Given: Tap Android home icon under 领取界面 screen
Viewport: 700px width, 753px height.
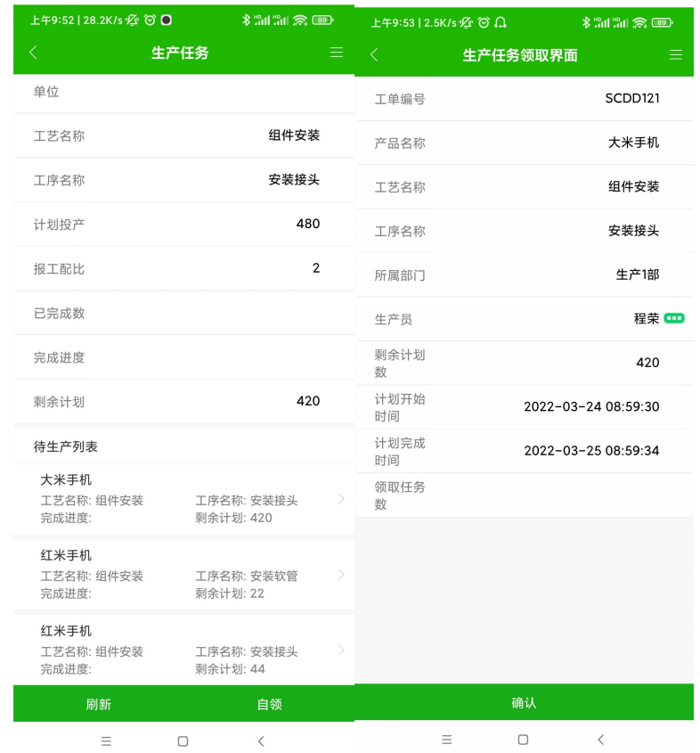Looking at the screenshot, I should point(524,740).
